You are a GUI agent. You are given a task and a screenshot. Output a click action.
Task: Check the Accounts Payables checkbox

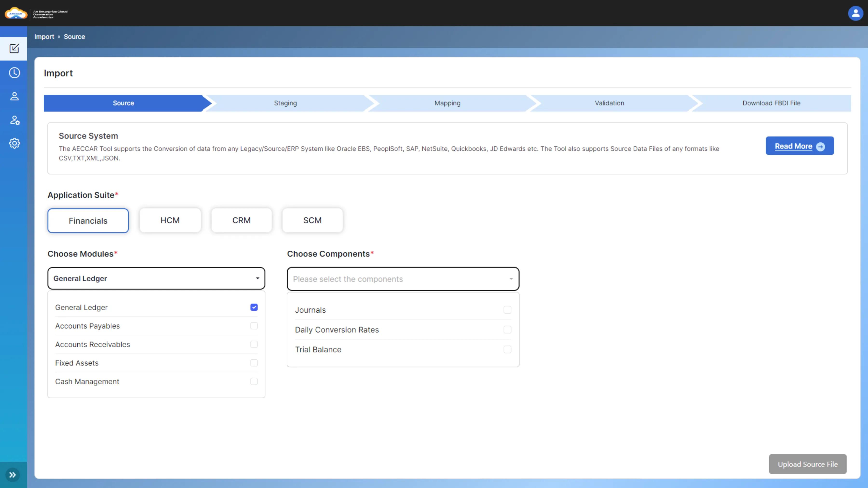[x=254, y=326]
